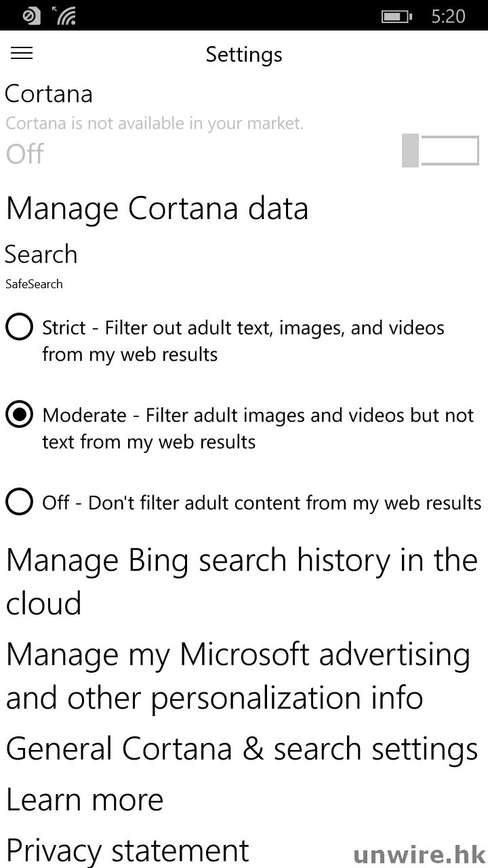The width and height of the screenshot is (488, 868).
Task: Tap the SafeSearch label
Action: point(34,284)
